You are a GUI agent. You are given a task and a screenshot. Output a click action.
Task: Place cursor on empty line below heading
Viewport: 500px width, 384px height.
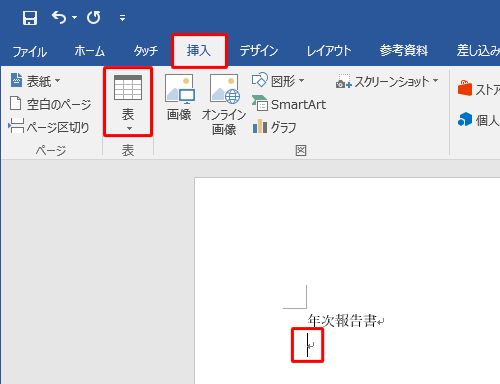tap(308, 345)
